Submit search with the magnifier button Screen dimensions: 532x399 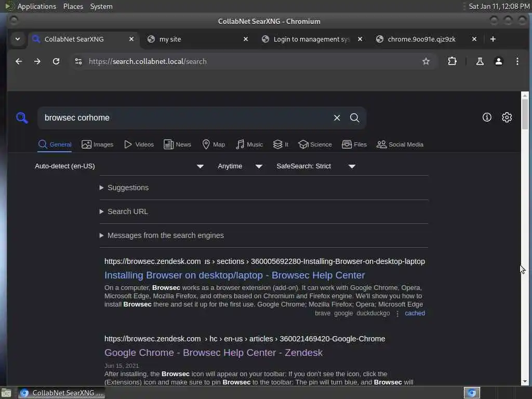pos(354,118)
